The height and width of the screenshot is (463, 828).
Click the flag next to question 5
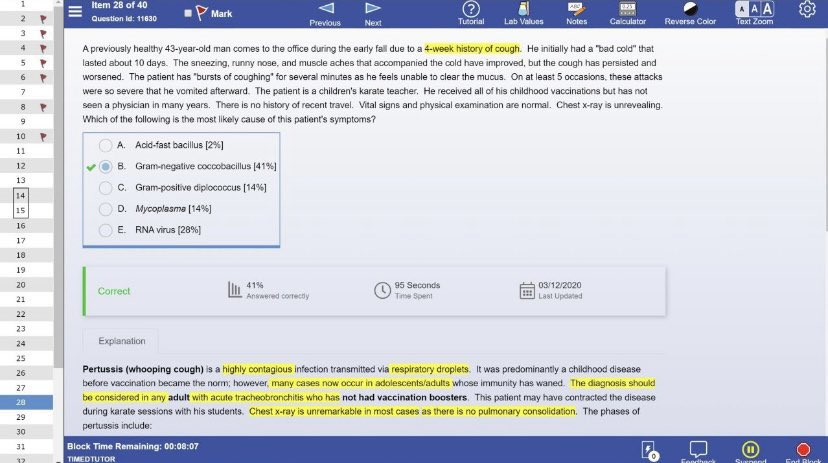(x=43, y=63)
